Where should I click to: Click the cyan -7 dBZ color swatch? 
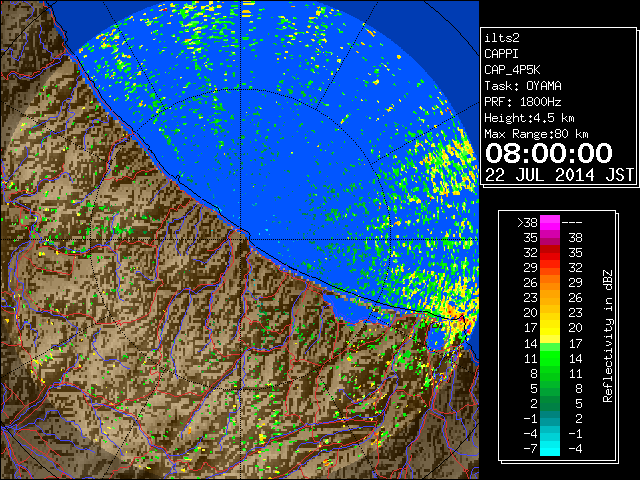click(x=550, y=448)
